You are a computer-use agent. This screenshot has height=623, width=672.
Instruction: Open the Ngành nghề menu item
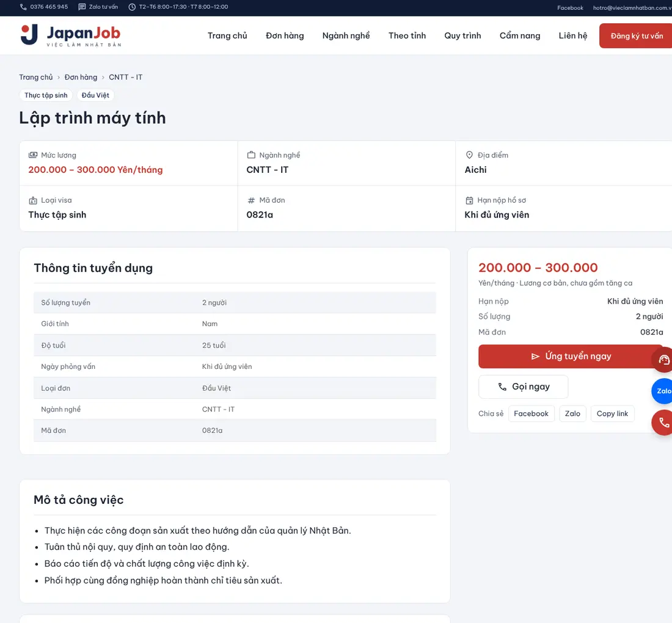pyautogui.click(x=346, y=35)
